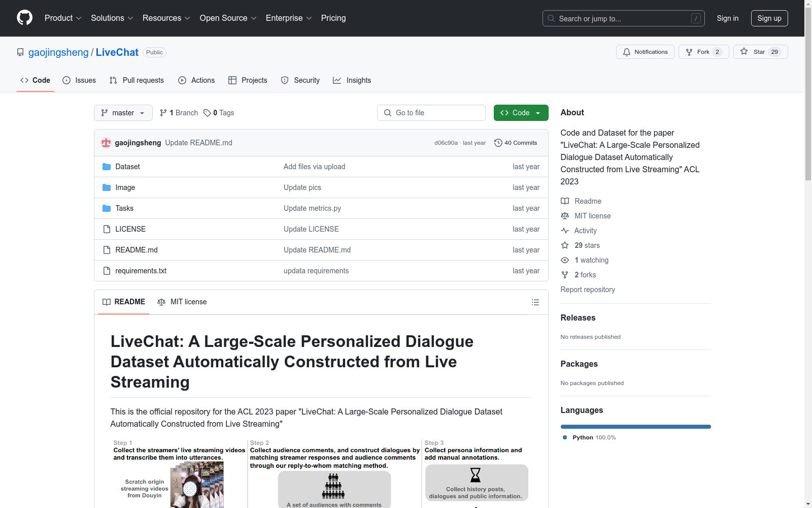
Task: Click the README.md file icon
Action: [x=107, y=250]
